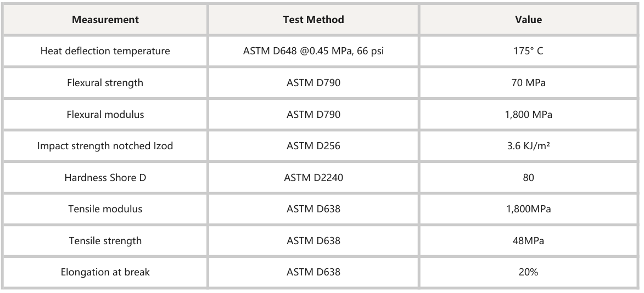The width and height of the screenshot is (644, 293).
Task: Select the Hardness value 80
Action: coord(528,177)
